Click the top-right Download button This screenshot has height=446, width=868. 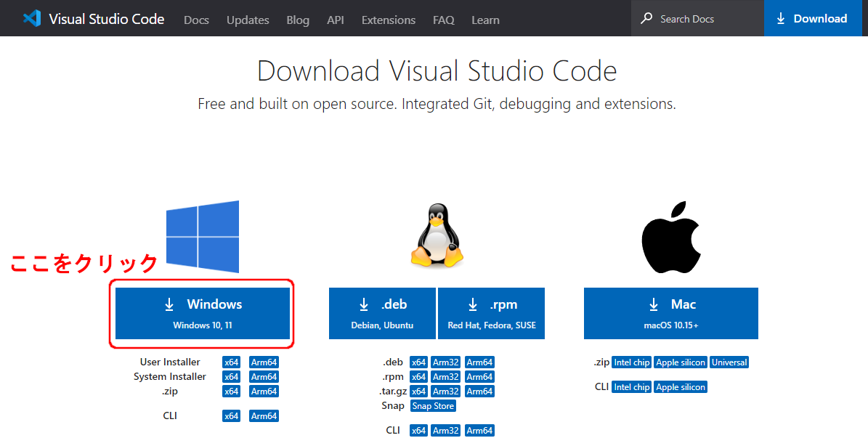[813, 18]
